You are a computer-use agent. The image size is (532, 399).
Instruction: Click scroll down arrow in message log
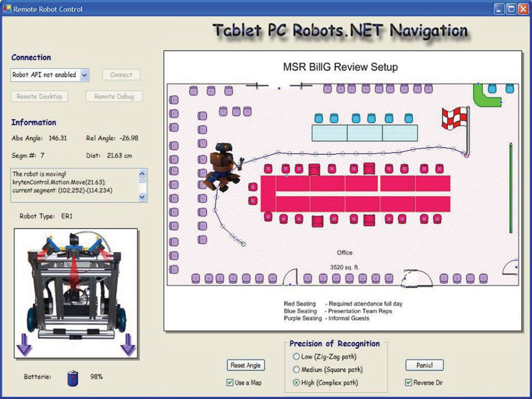pos(142,197)
